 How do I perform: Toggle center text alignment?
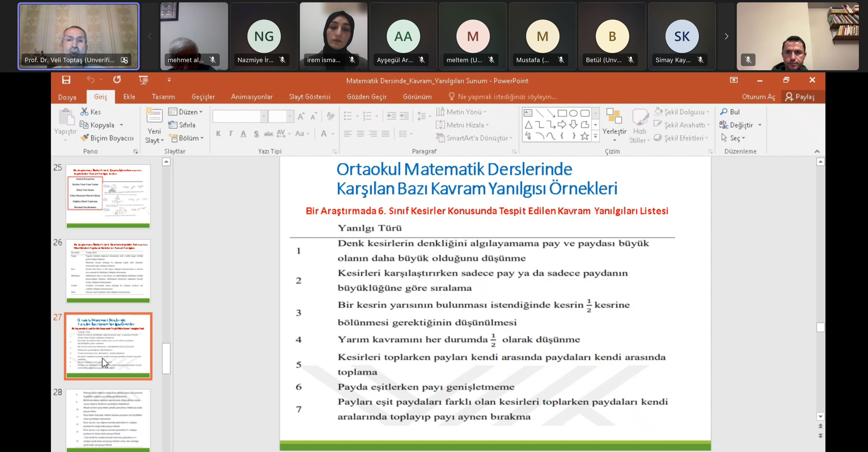[x=360, y=134]
